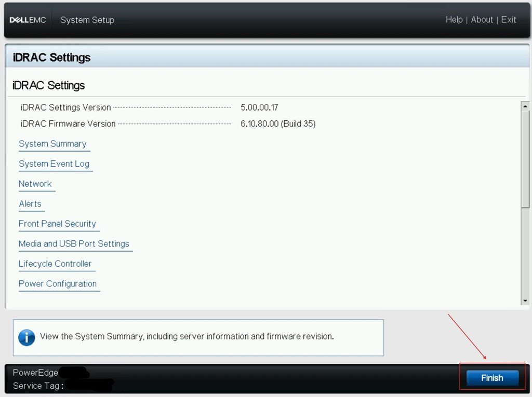Image resolution: width=532 pixels, height=397 pixels.
Task: Click the PowerEdge model label
Action: click(x=35, y=373)
